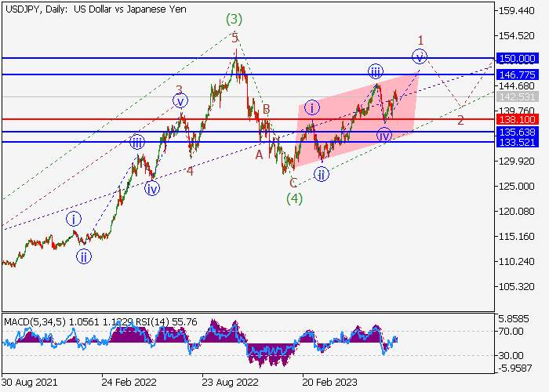Click the 125.000 price scale value
The height and width of the screenshot is (392, 549).
pyautogui.click(x=516, y=187)
